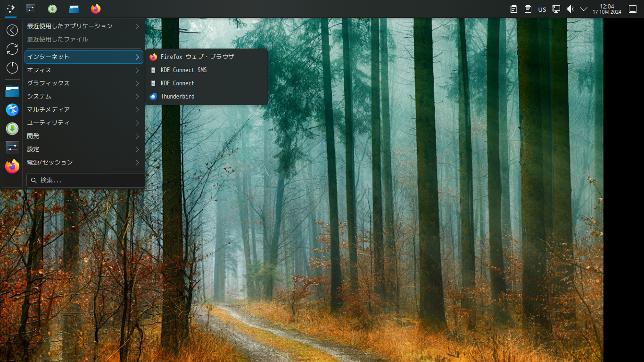Viewport: 644px width, 362px height.
Task: Open the 'KDE Connect' entry without SMS in the submenu
Action: click(206, 83)
